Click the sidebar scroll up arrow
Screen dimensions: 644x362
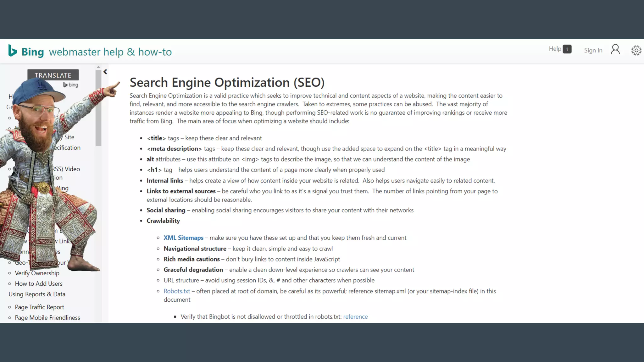(x=98, y=67)
